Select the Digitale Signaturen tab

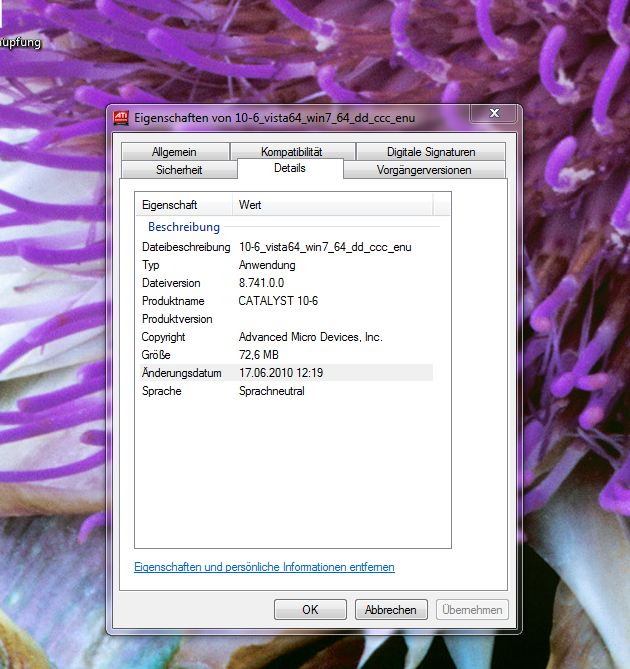tap(431, 151)
